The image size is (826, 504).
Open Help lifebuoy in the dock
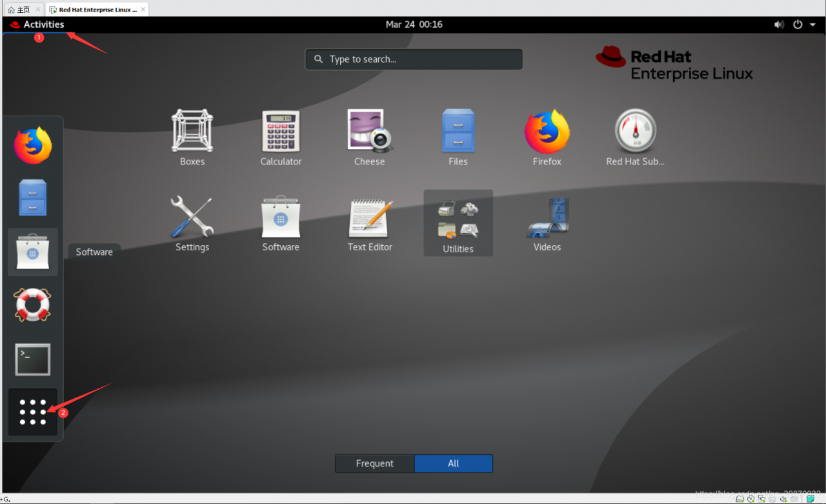33,305
